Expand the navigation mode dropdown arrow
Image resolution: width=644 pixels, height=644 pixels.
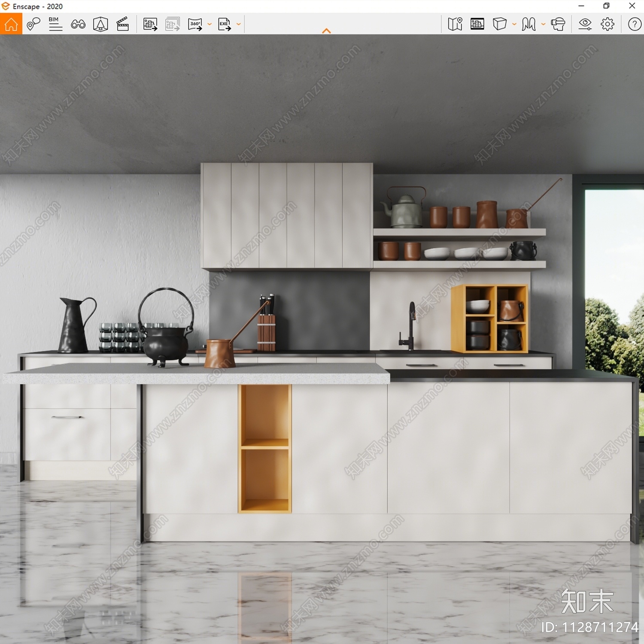pyautogui.click(x=544, y=24)
